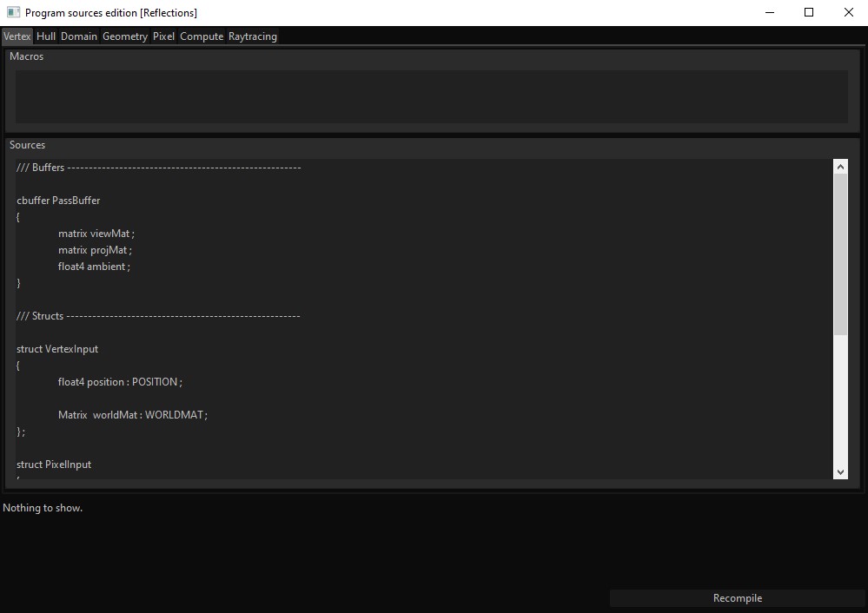This screenshot has height=613, width=868.
Task: Go to the Geometry tab
Action: [x=125, y=36]
